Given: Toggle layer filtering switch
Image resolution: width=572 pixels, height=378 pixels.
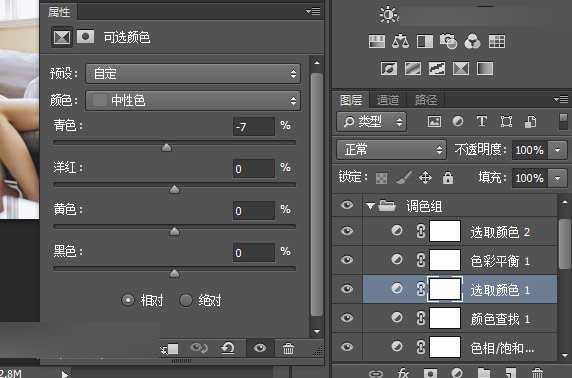Looking at the screenshot, I should tap(564, 121).
